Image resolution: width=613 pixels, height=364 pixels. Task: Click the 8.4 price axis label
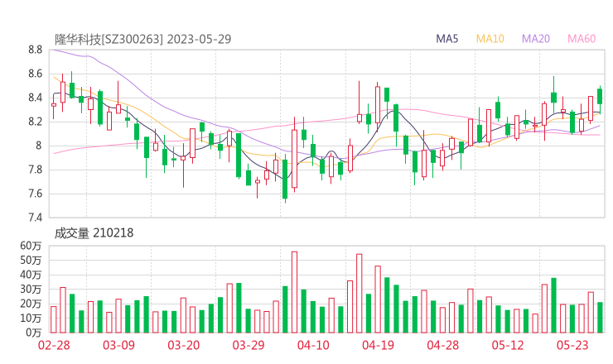click(35, 98)
